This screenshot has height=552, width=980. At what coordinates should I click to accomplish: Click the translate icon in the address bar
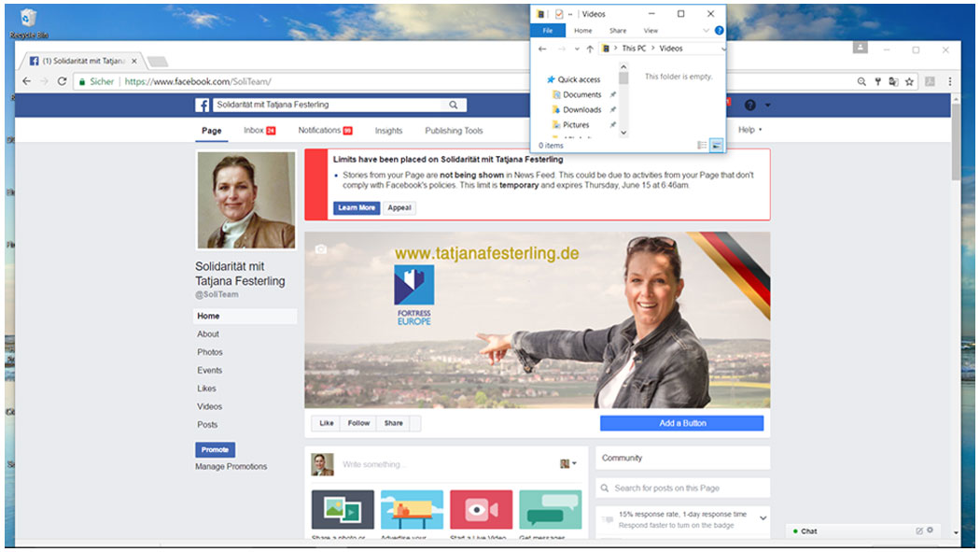point(893,81)
